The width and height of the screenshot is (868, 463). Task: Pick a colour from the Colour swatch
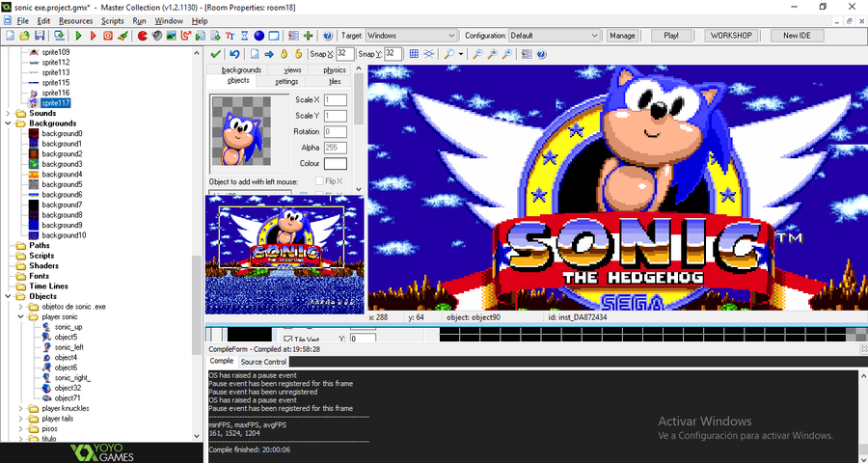click(x=336, y=163)
